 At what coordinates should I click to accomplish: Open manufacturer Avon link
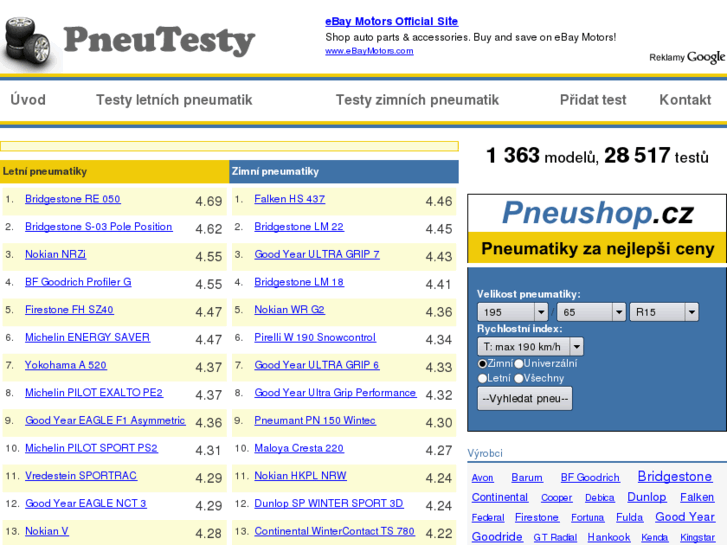pos(482,478)
